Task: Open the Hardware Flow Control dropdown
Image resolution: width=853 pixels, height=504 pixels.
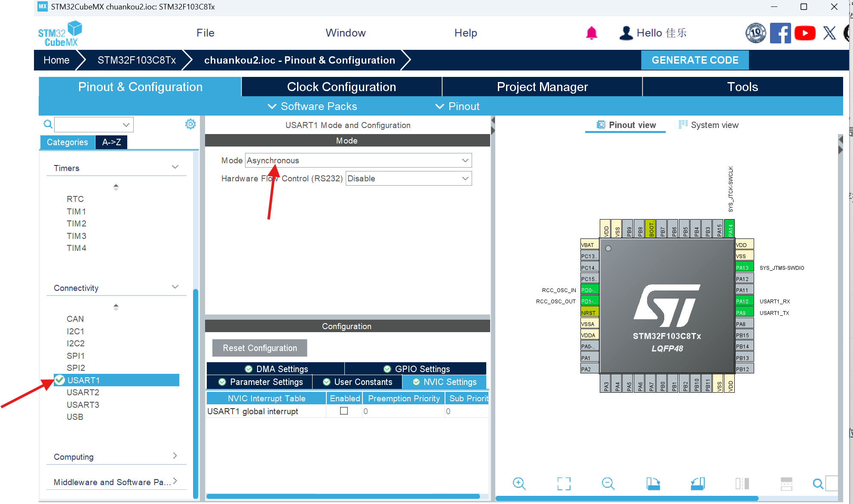Action: (x=408, y=178)
